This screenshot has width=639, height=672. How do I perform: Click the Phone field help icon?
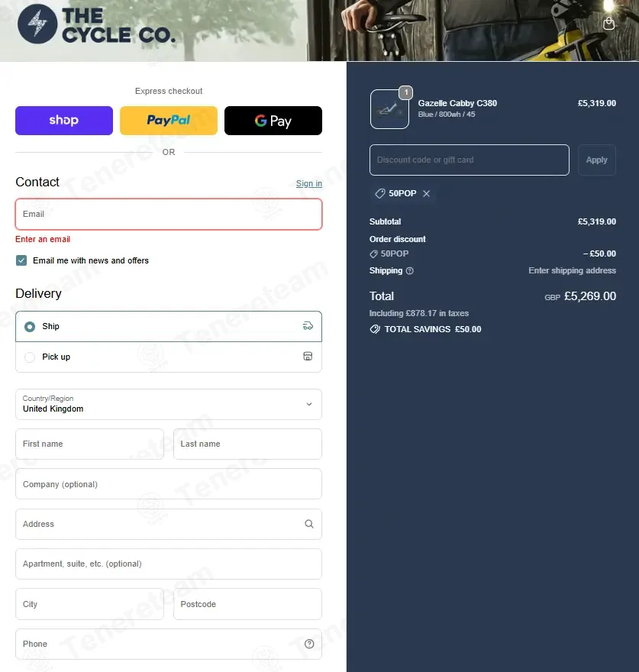(x=309, y=645)
